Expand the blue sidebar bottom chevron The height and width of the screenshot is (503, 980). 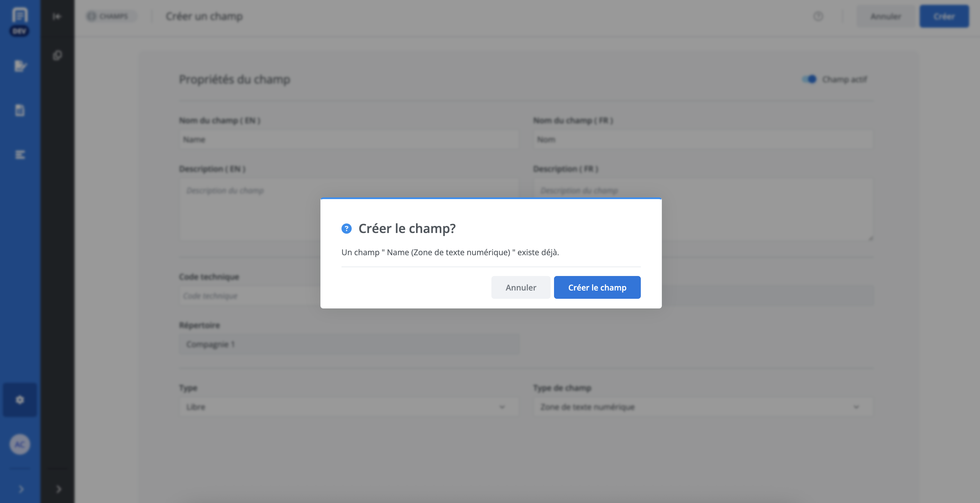21,489
